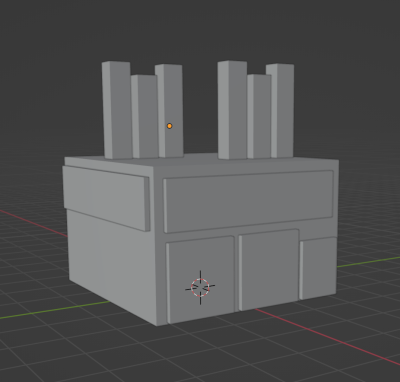This screenshot has width=400, height=382.
Task: Click the divider strip between the door panels
Action: 237,274
